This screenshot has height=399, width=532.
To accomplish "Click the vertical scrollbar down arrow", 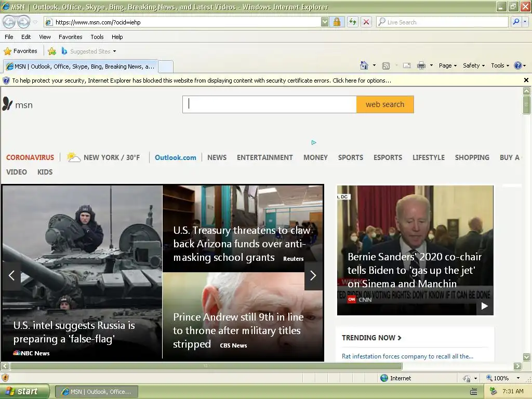I will pos(526,357).
